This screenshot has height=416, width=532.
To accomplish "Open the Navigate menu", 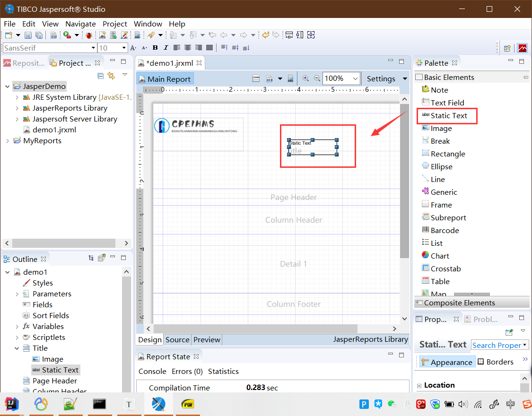I will pyautogui.click(x=80, y=24).
